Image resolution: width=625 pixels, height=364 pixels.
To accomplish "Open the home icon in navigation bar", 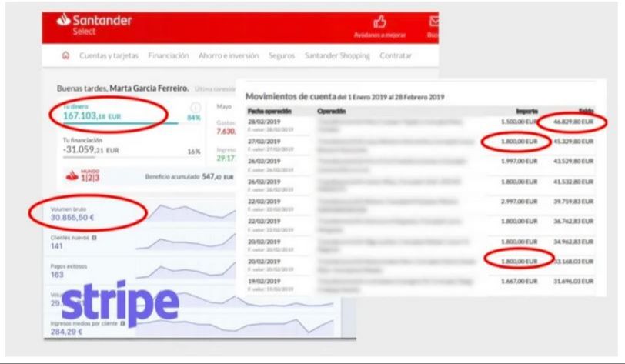I will click(x=65, y=55).
